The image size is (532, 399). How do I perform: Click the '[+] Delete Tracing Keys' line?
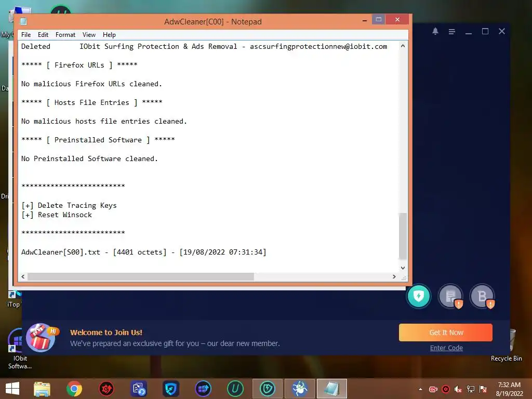[69, 205]
